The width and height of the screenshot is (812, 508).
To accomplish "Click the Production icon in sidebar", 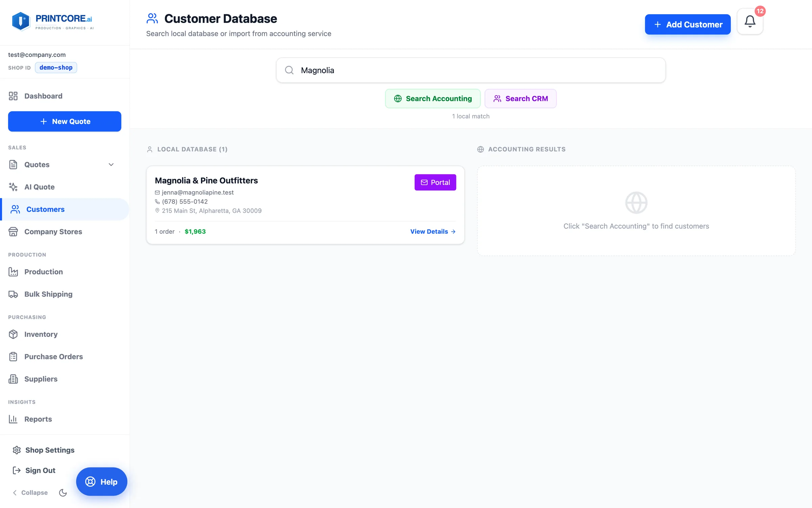I will (13, 272).
